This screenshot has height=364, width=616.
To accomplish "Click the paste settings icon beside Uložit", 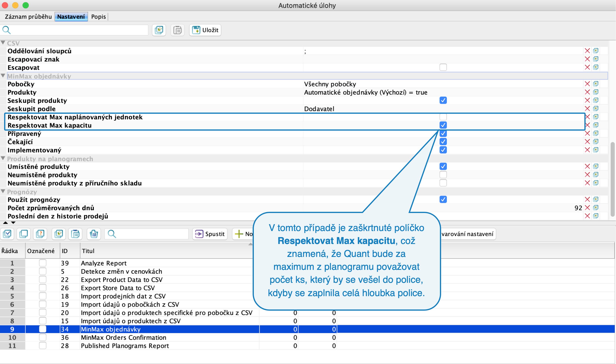I will (177, 30).
